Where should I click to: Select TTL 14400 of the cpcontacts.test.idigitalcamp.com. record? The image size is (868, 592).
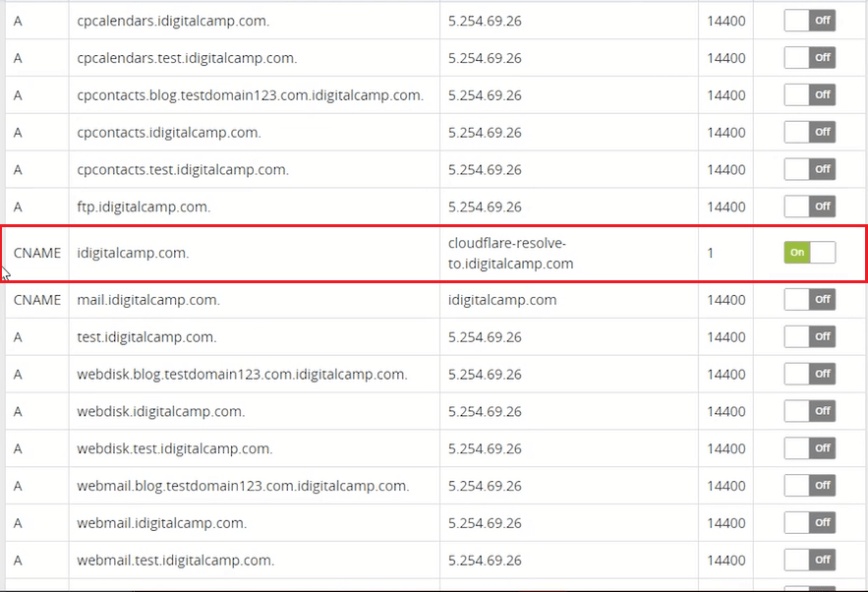(726, 169)
